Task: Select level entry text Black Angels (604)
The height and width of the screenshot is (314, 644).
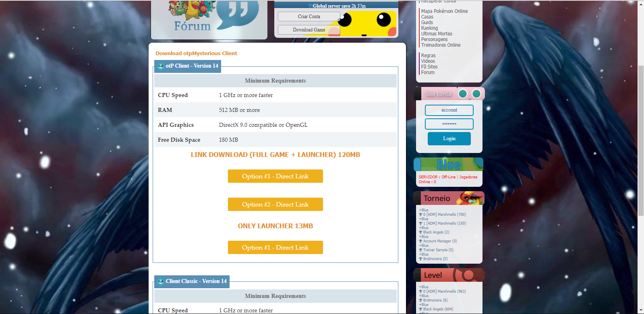Action: coord(438,309)
